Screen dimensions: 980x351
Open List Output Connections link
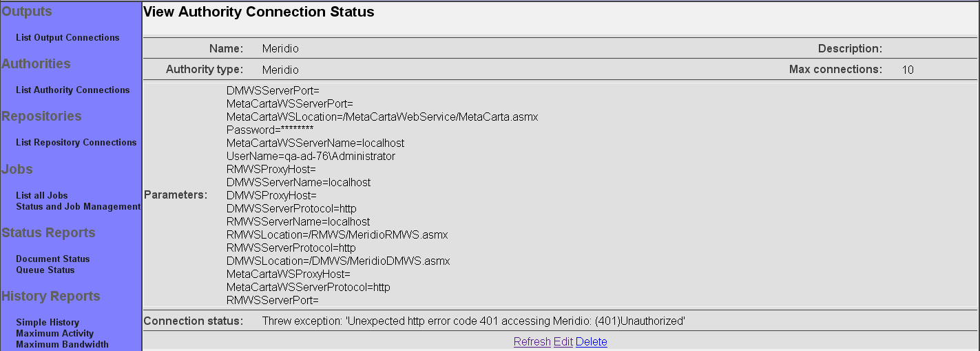67,38
